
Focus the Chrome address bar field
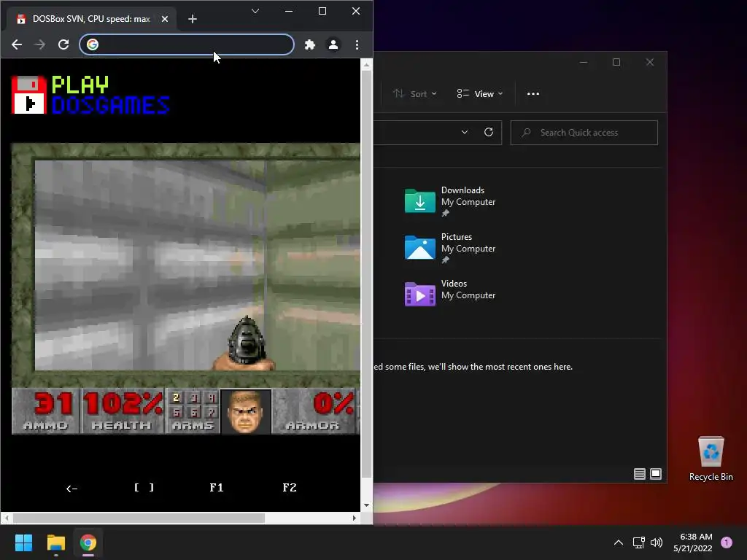pos(187,44)
